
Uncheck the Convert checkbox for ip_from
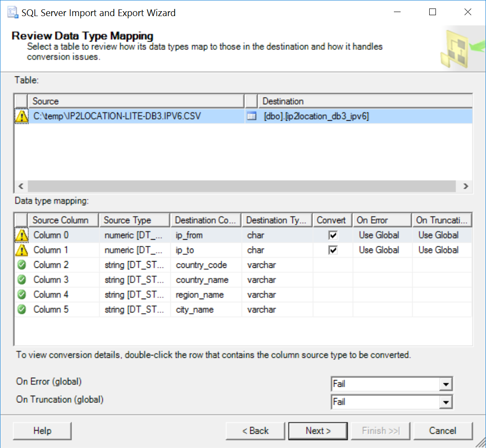click(333, 235)
